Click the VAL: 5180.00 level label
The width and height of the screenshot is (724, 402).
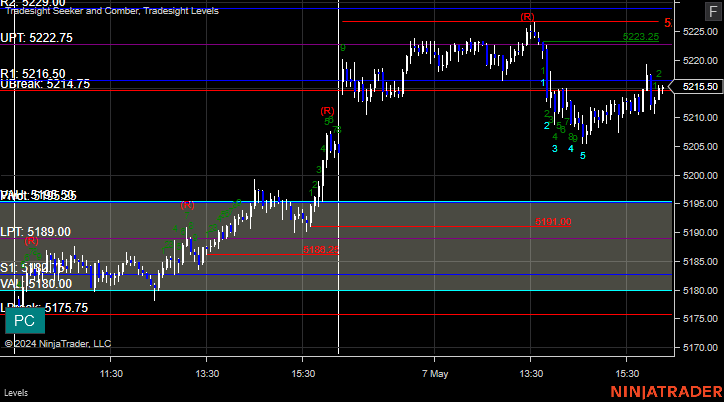pos(36,284)
